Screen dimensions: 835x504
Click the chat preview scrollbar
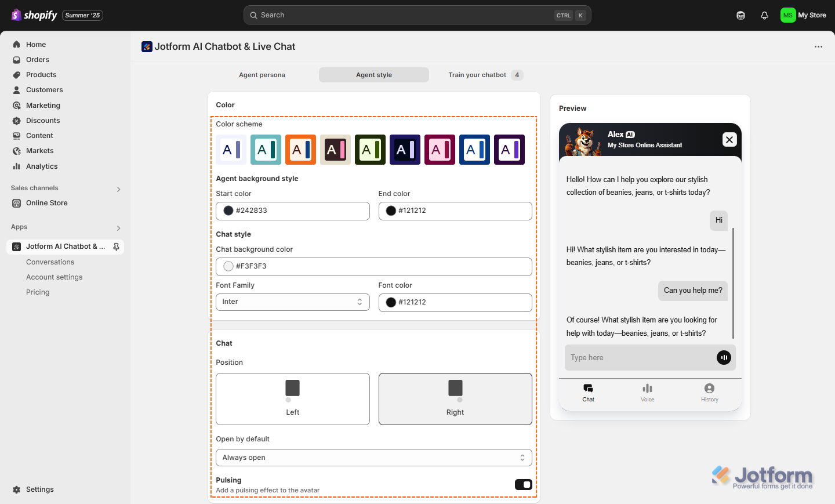[x=734, y=283]
